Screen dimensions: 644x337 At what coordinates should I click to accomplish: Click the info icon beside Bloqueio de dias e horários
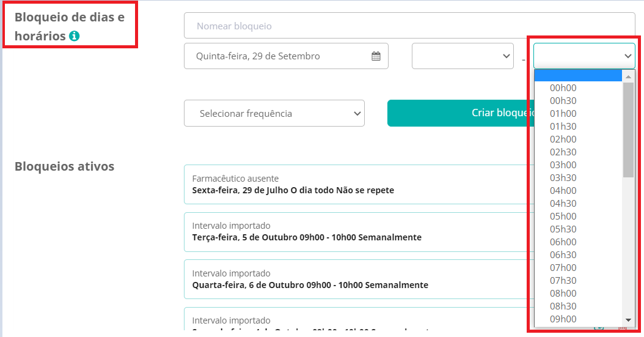(74, 36)
